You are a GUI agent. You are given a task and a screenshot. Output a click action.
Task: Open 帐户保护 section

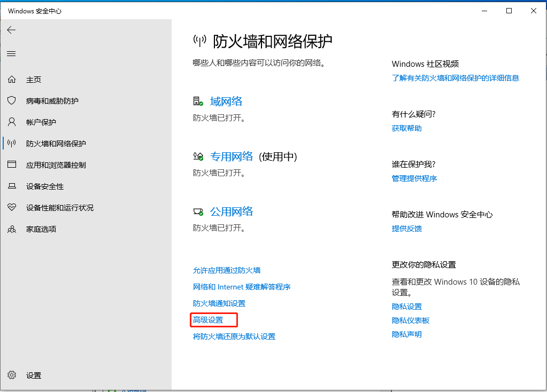pos(41,122)
